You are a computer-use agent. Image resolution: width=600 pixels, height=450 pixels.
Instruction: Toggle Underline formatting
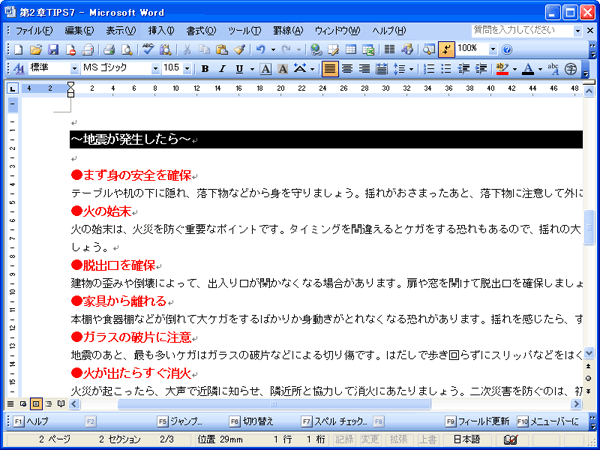click(240, 69)
